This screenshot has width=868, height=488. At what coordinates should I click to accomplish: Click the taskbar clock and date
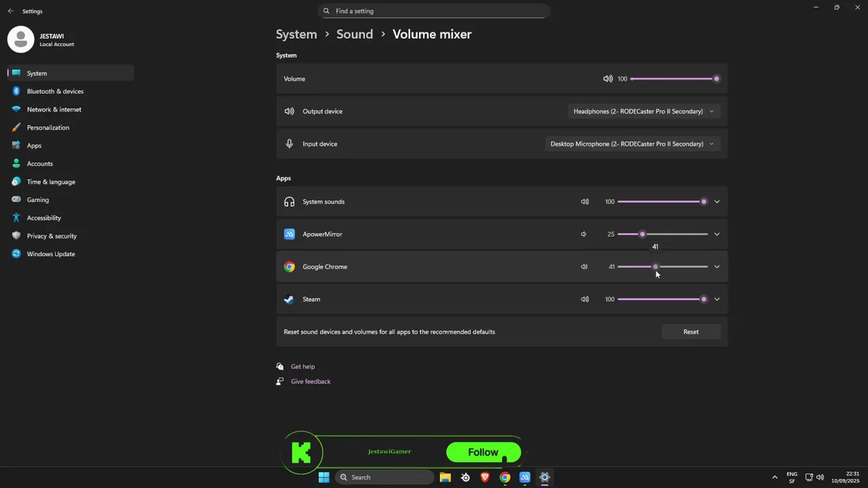coord(846,477)
